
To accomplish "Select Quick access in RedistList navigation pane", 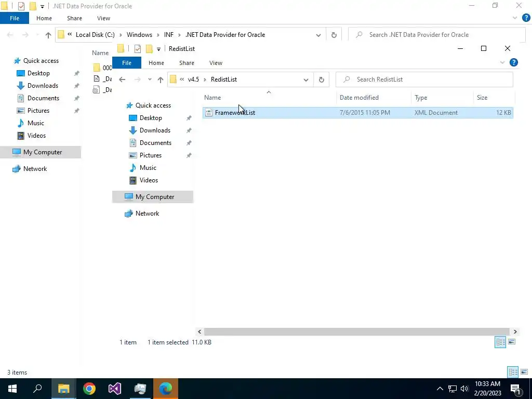I will tap(153, 105).
